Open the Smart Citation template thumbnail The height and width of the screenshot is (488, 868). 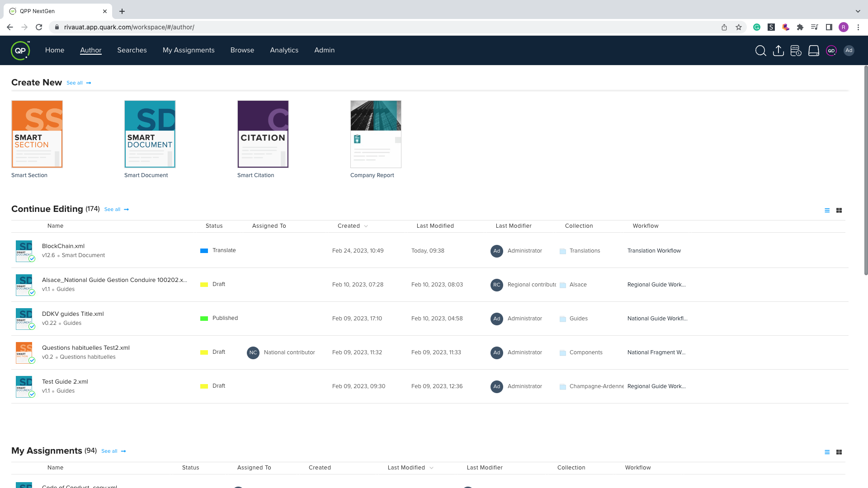263,134
